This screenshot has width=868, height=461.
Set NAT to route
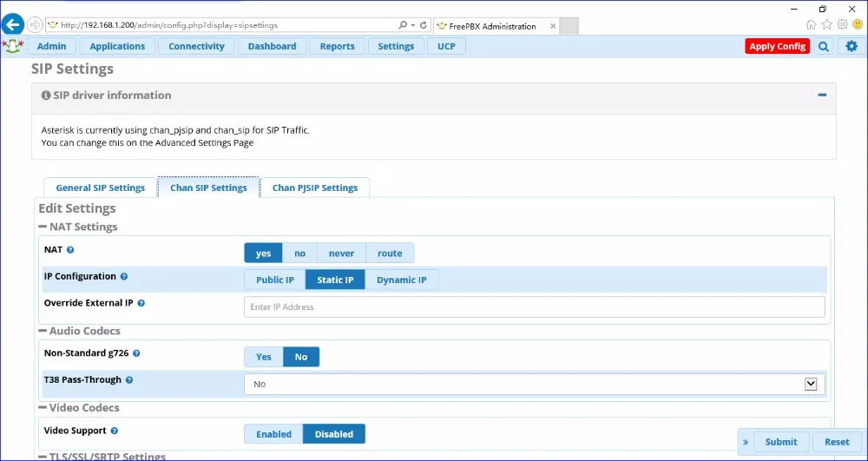[x=390, y=253]
